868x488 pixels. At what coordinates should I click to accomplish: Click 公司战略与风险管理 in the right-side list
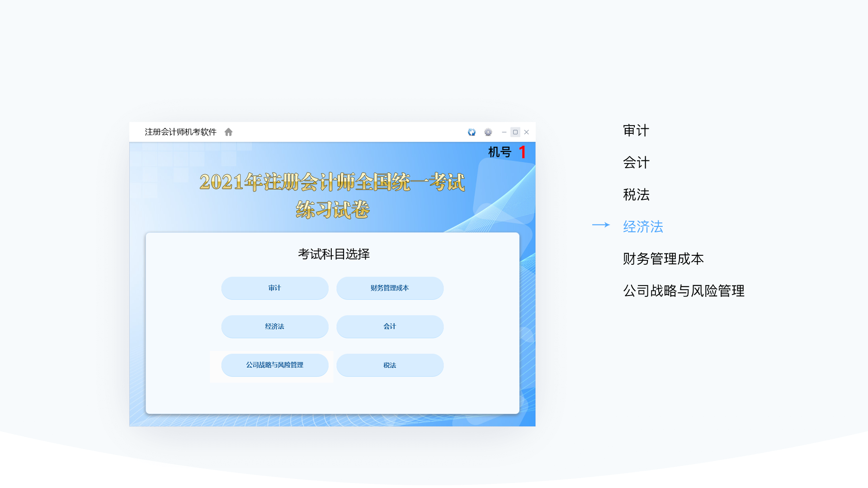point(684,291)
